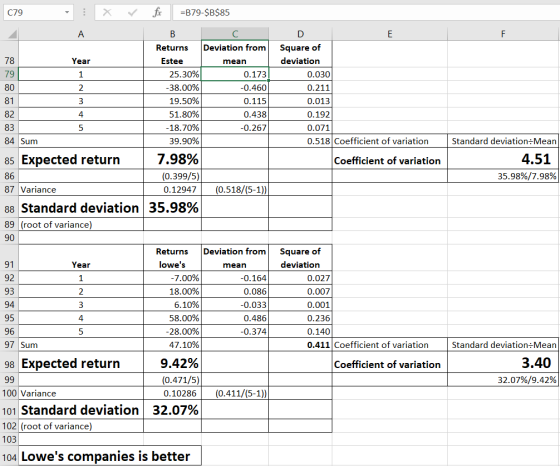560x466 pixels.
Task: Click the bold sum 0.411
Action: click(x=300, y=345)
